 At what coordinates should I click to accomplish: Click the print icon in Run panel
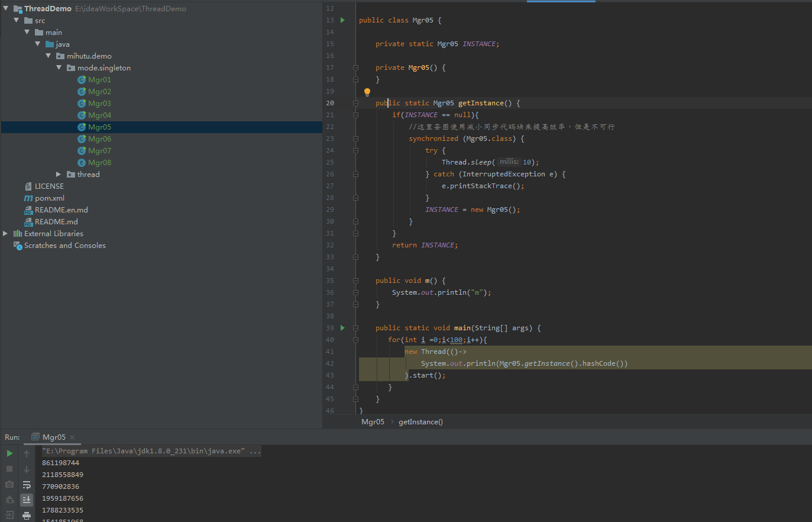[x=27, y=515]
